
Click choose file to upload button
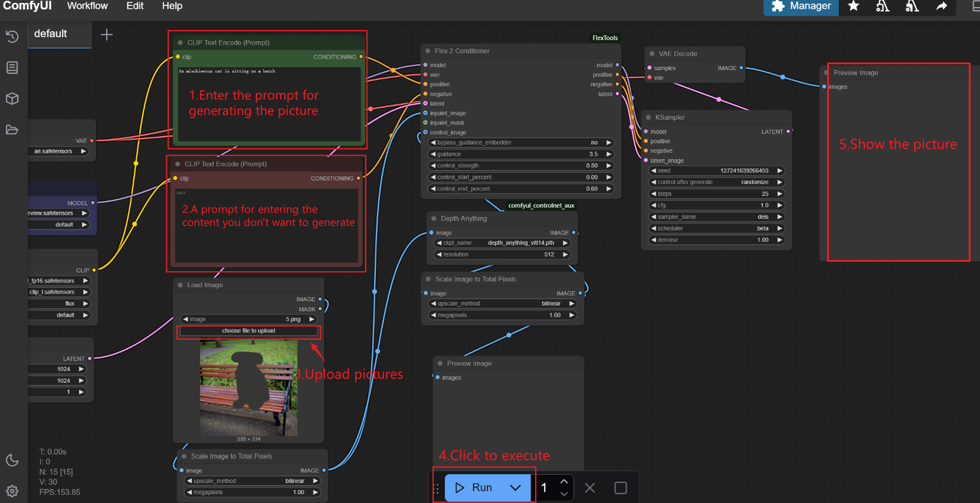point(248,331)
